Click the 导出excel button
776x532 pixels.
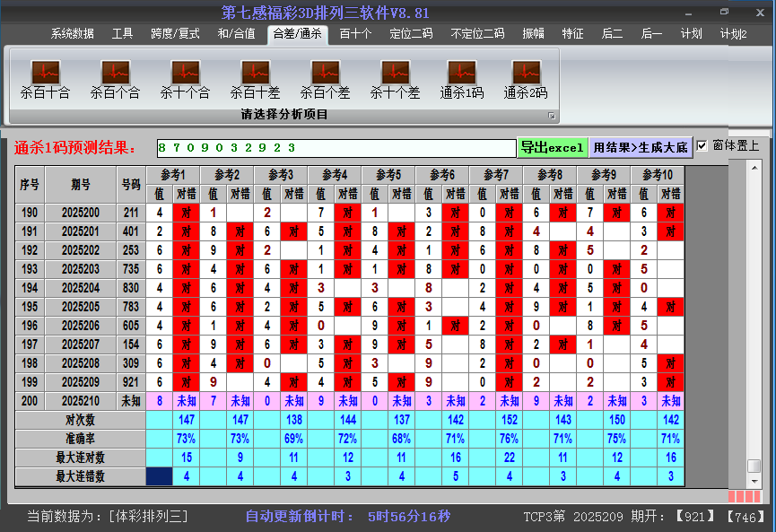[553, 147]
